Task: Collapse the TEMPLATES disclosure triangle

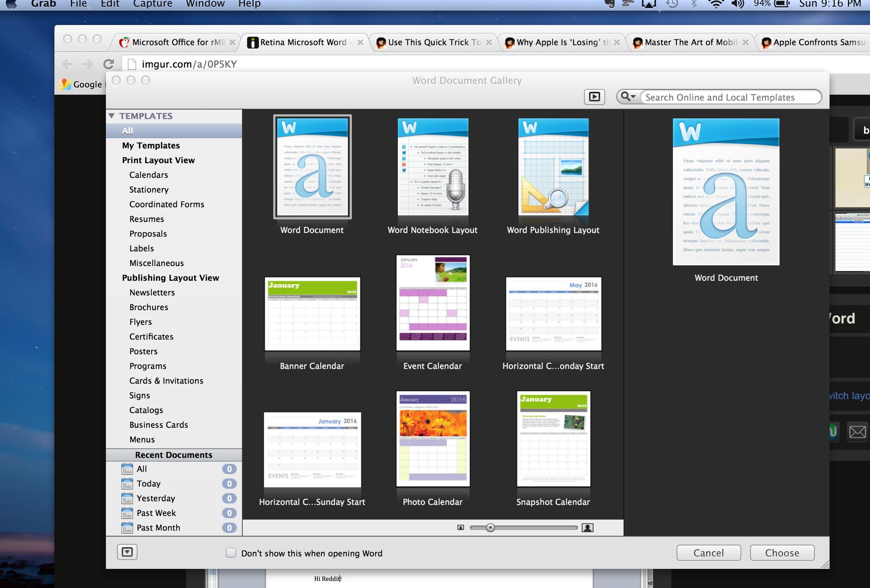Action: click(111, 116)
